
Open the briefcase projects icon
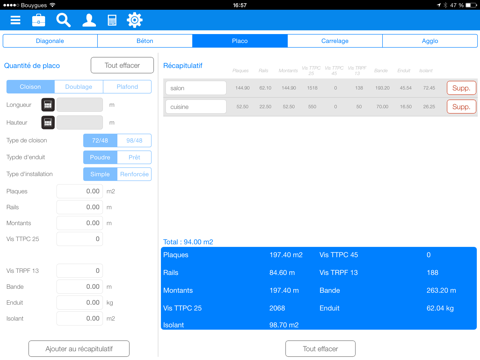[39, 20]
